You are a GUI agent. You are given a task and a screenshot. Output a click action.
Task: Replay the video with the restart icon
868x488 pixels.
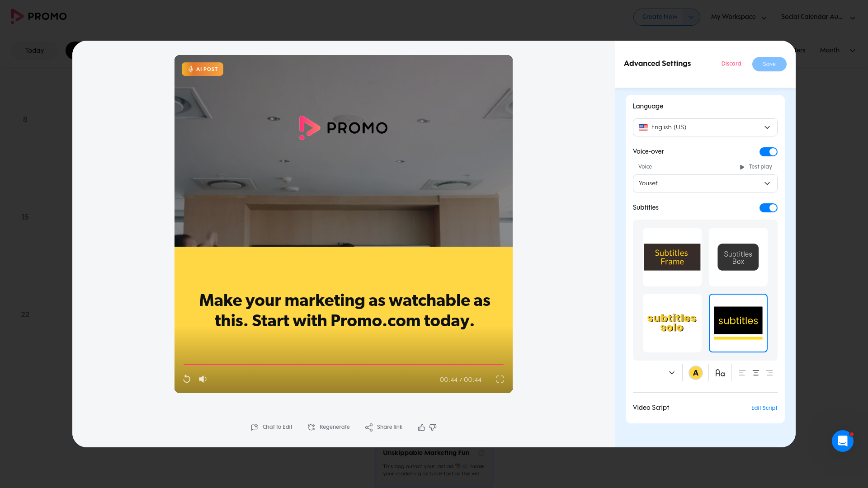187,379
